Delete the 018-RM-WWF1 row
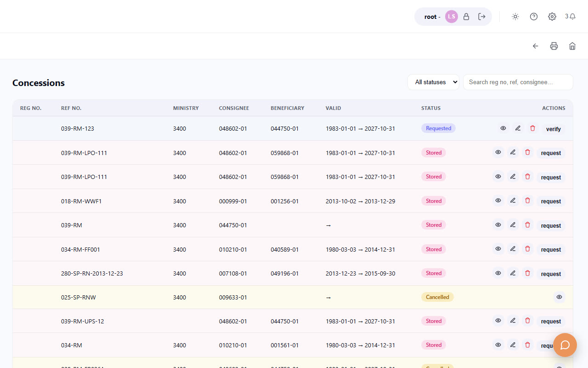The height and width of the screenshot is (368, 588). pos(528,201)
